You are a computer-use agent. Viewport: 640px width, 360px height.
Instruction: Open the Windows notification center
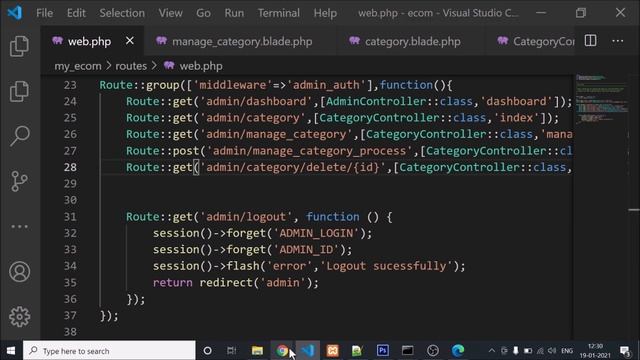coord(625,351)
